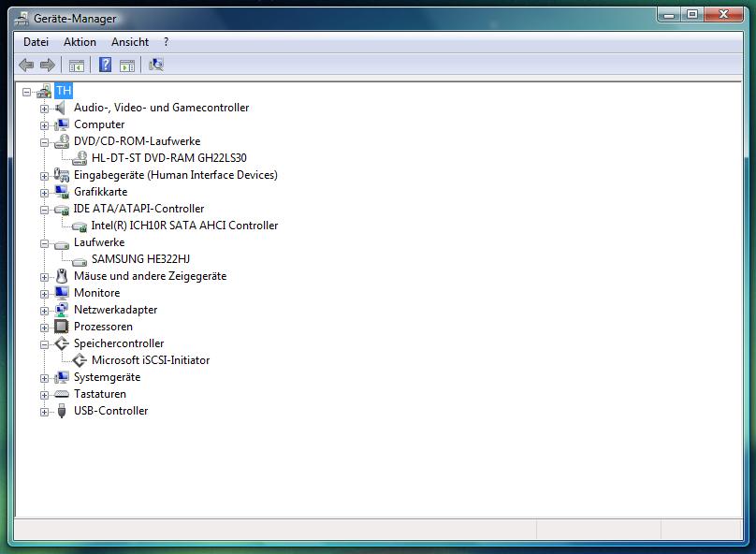Select HL-DT-ST DVD-RAM GH22LS30

(x=168, y=157)
